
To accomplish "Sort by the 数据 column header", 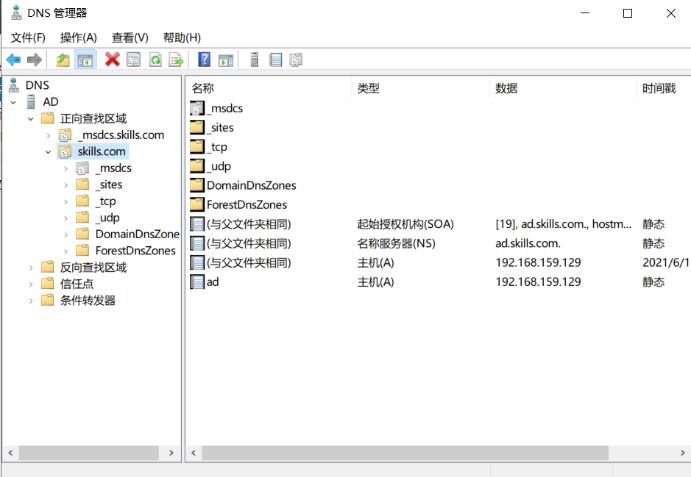I will (x=563, y=88).
